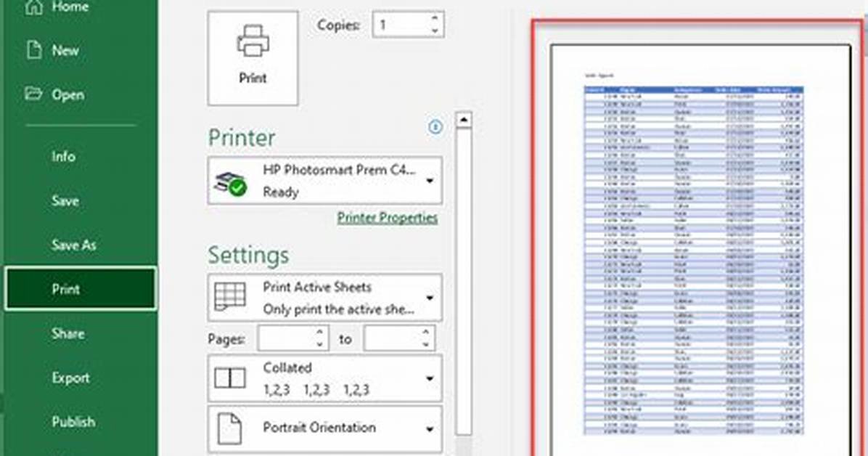Image resolution: width=868 pixels, height=456 pixels.
Task: Expand the Print Active Sheets dropdown
Action: [430, 298]
